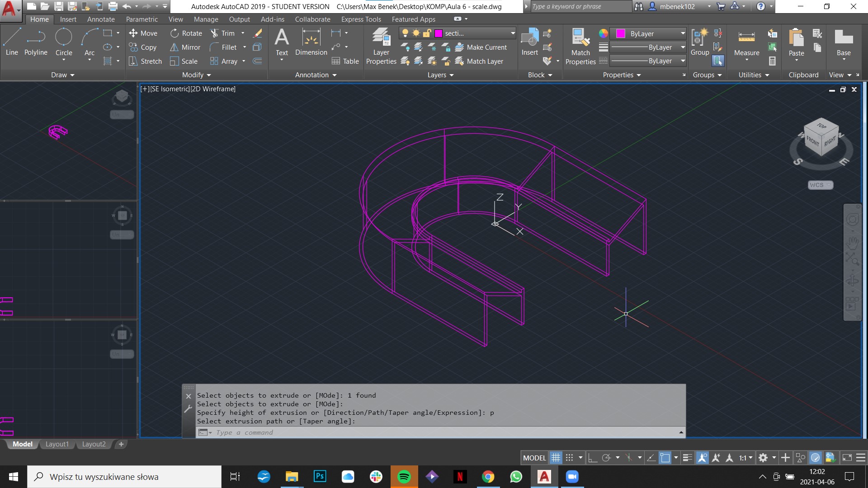This screenshot has height=488, width=868.
Task: Click the color wheel object color icon
Action: (603, 33)
